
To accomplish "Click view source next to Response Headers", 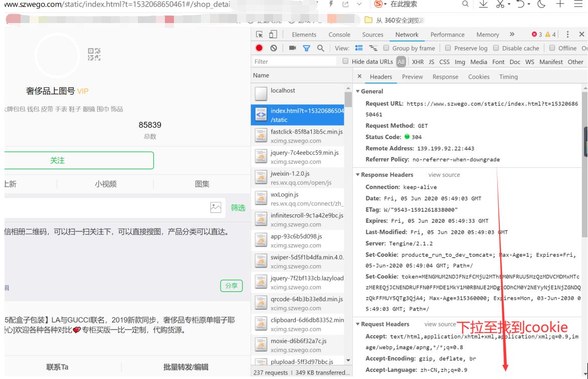I will click(444, 174).
